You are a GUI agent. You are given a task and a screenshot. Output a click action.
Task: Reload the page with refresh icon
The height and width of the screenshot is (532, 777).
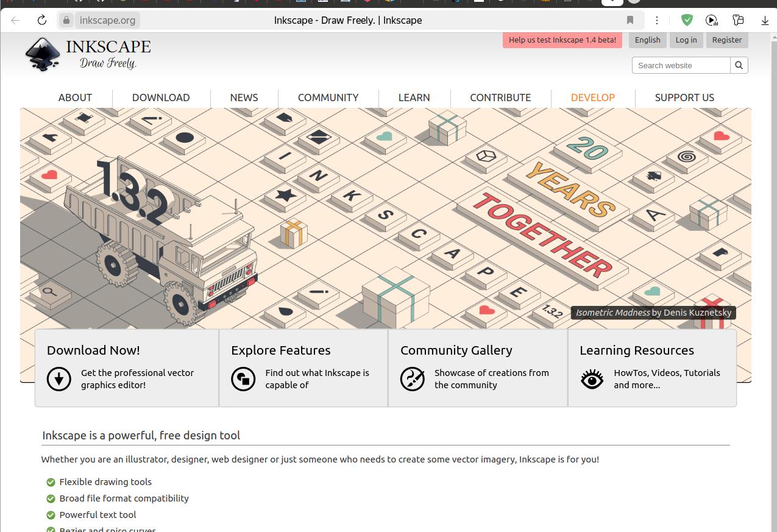click(42, 20)
